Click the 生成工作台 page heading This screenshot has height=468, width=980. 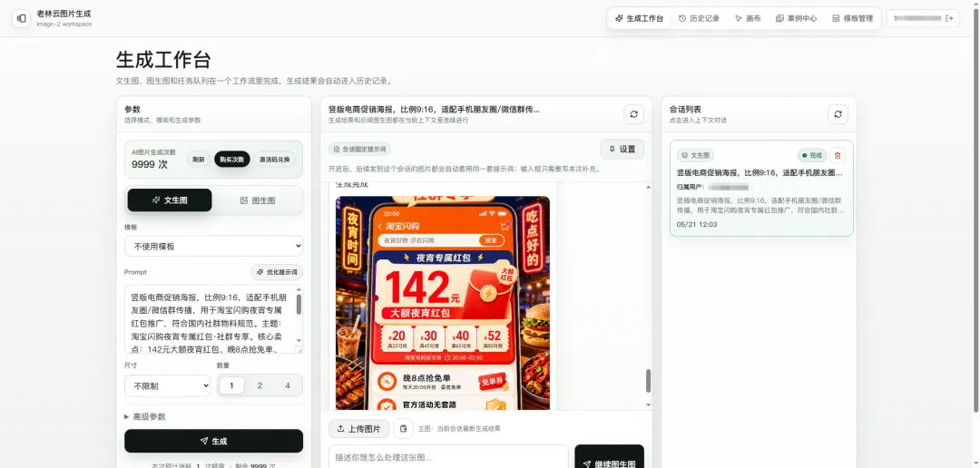point(163,60)
